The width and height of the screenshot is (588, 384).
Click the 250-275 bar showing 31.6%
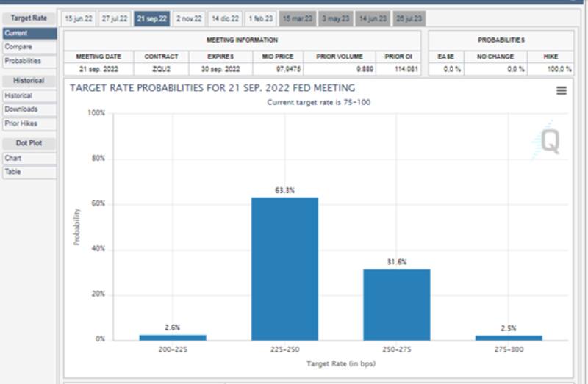click(396, 304)
